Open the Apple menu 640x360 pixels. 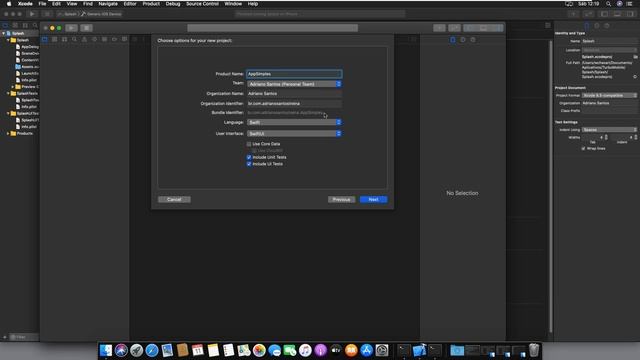[9, 4]
